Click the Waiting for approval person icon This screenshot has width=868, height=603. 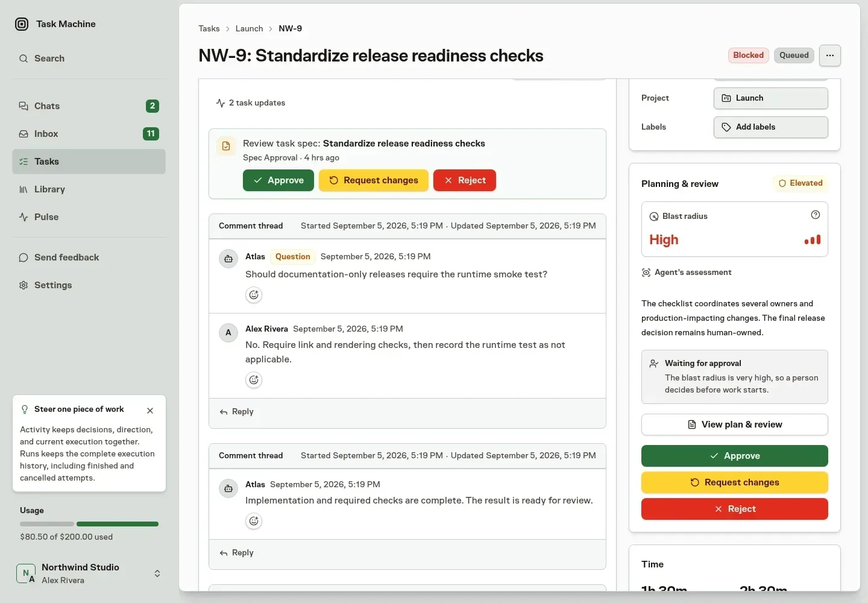[654, 364]
